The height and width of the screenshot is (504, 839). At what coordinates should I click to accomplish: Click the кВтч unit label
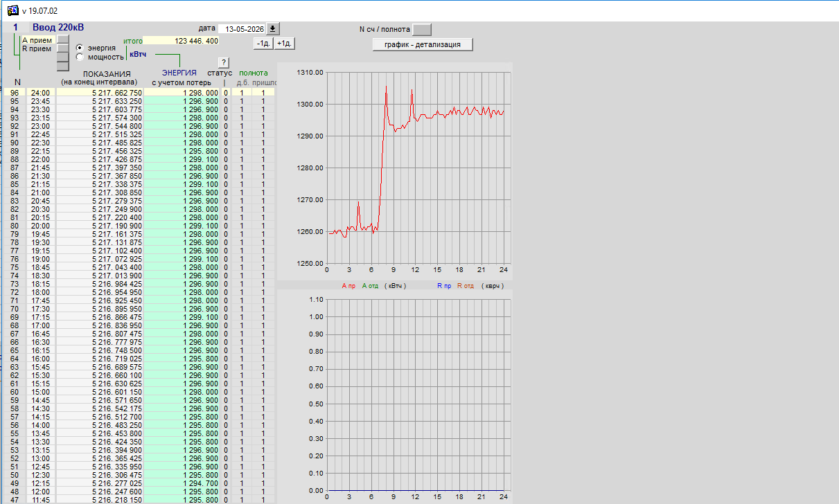click(x=138, y=54)
